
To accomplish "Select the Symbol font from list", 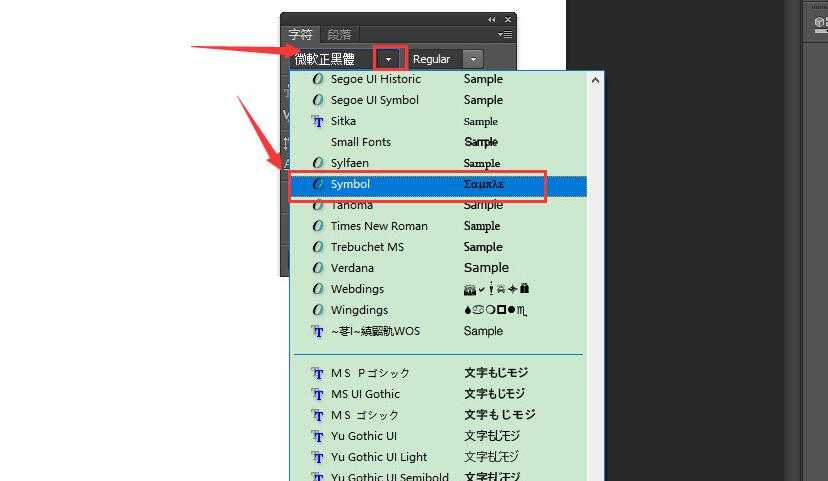I will pos(350,184).
